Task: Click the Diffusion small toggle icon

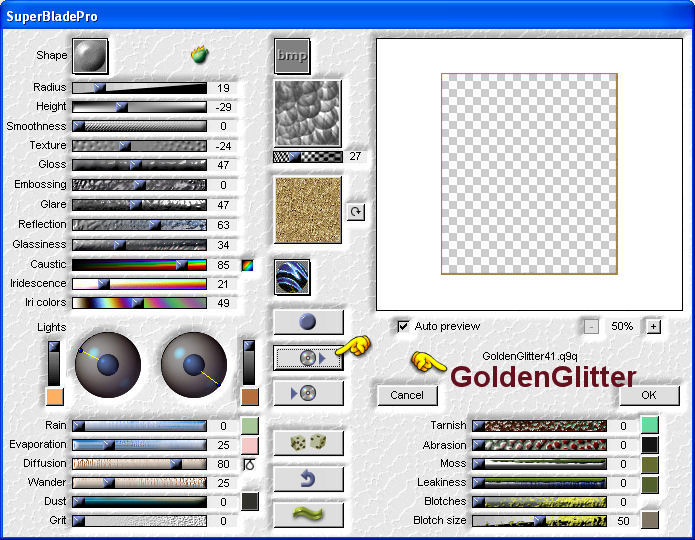Action: [249, 464]
